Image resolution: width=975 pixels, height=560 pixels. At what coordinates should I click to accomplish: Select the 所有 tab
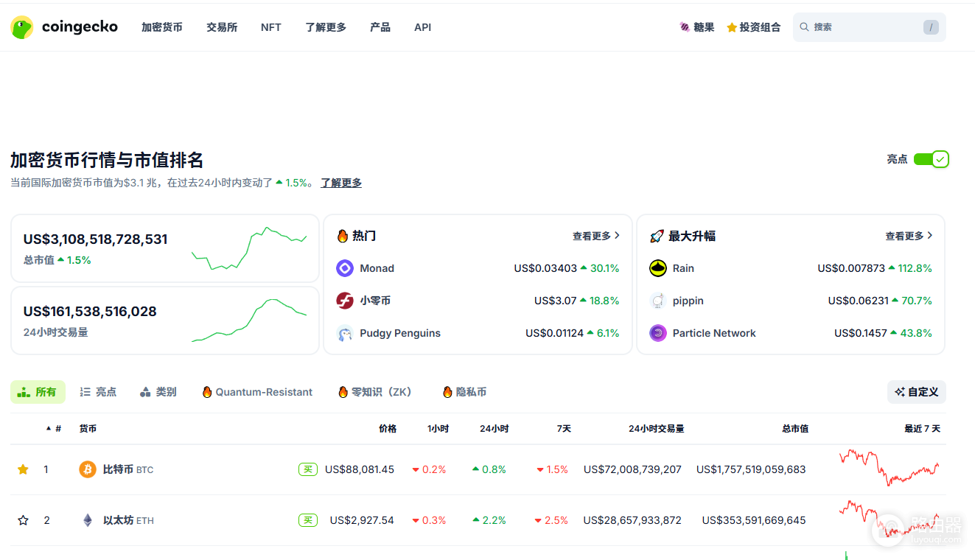[x=38, y=392]
